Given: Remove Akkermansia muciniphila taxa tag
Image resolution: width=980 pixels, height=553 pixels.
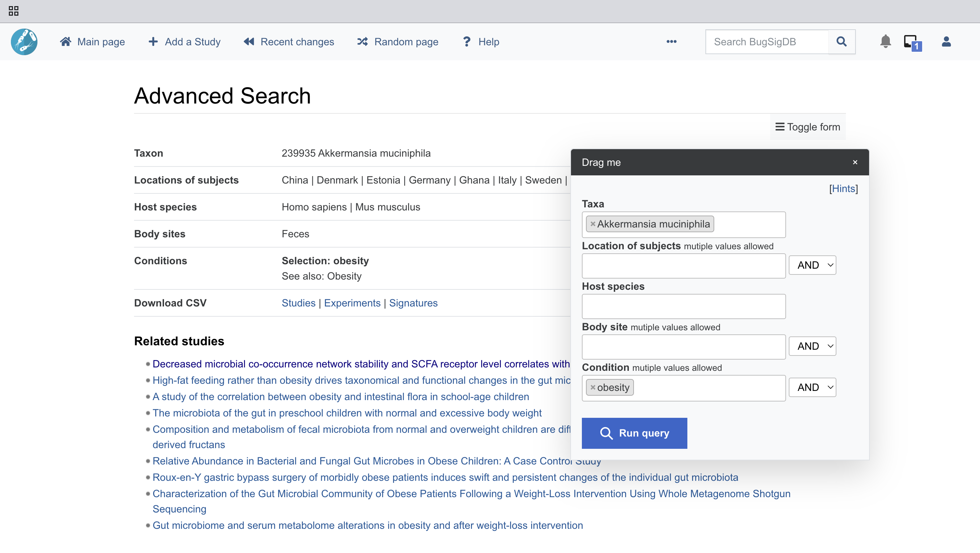Looking at the screenshot, I should 593,224.
